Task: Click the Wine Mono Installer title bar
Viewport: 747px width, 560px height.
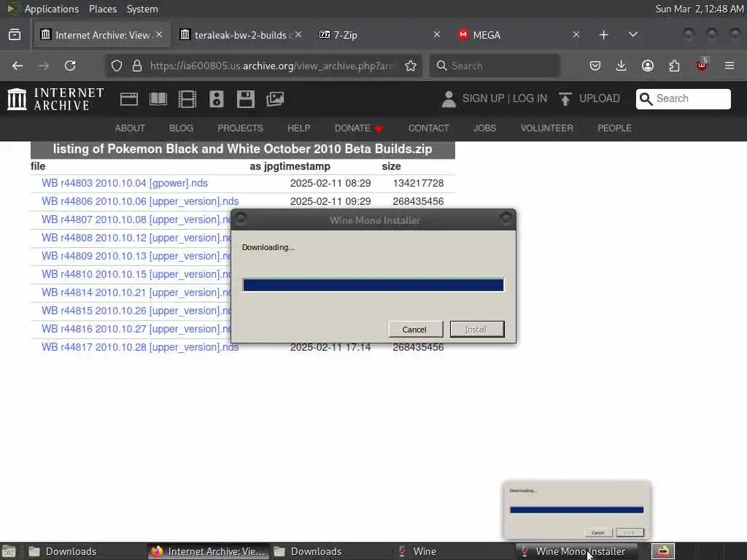Action: (373, 220)
